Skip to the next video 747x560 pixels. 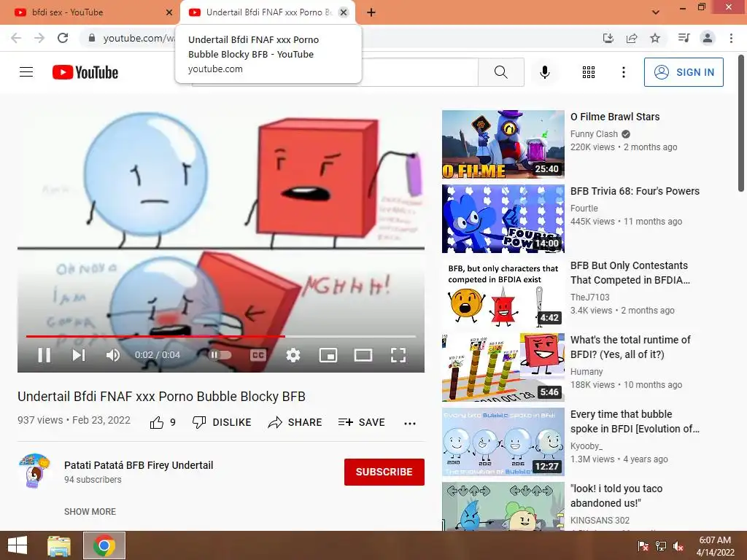[79, 355]
